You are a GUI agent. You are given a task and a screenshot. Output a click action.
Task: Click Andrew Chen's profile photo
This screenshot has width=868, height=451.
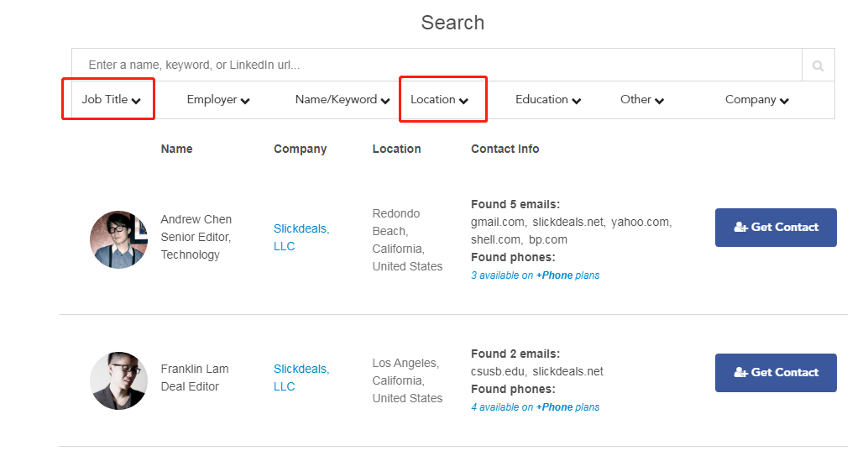point(119,239)
